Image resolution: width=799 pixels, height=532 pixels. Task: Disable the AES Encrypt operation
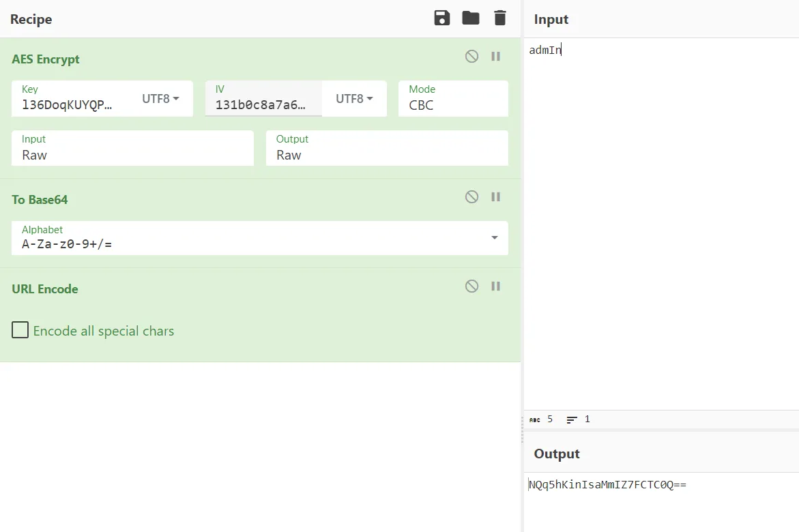pyautogui.click(x=471, y=57)
